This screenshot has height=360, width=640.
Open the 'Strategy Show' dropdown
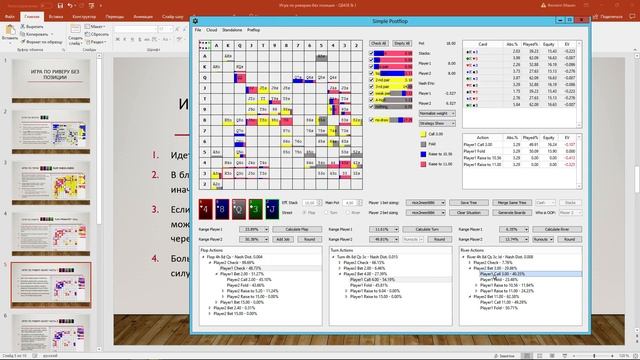pyautogui.click(x=437, y=123)
